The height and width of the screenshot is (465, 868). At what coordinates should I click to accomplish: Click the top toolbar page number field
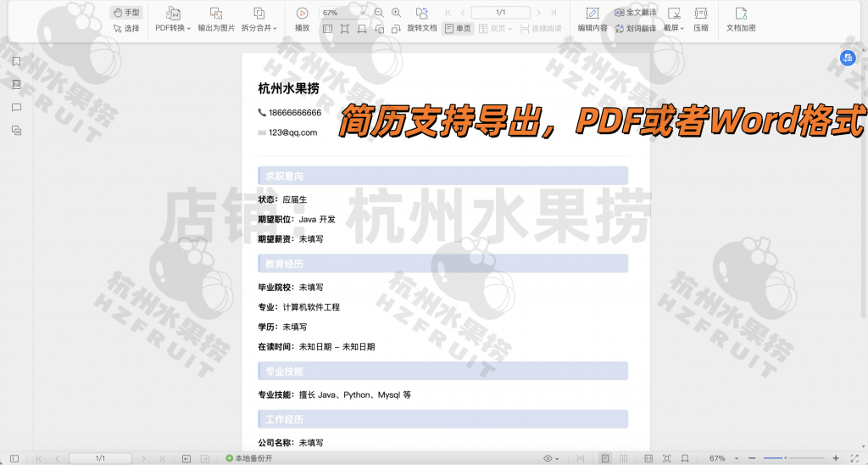(500, 12)
